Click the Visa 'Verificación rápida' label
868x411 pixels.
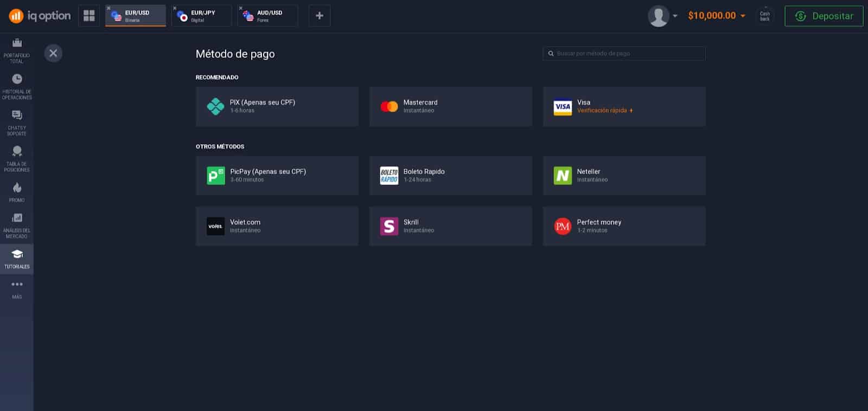[605, 111]
